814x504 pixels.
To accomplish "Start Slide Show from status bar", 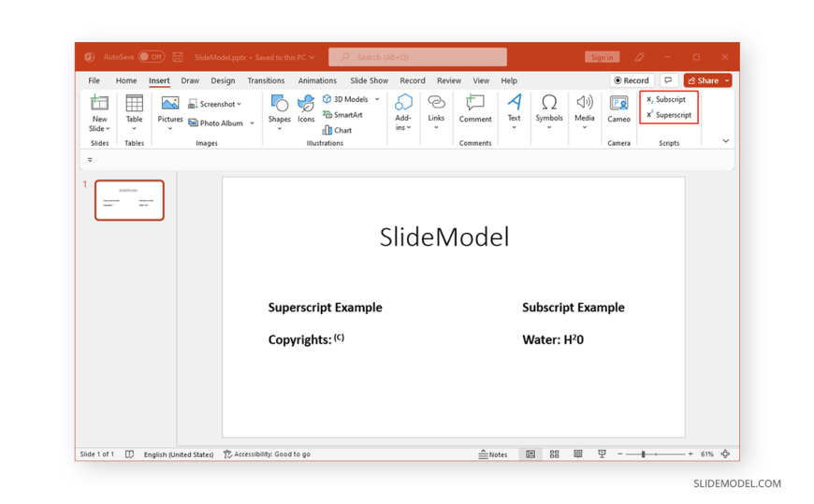I will (x=602, y=454).
